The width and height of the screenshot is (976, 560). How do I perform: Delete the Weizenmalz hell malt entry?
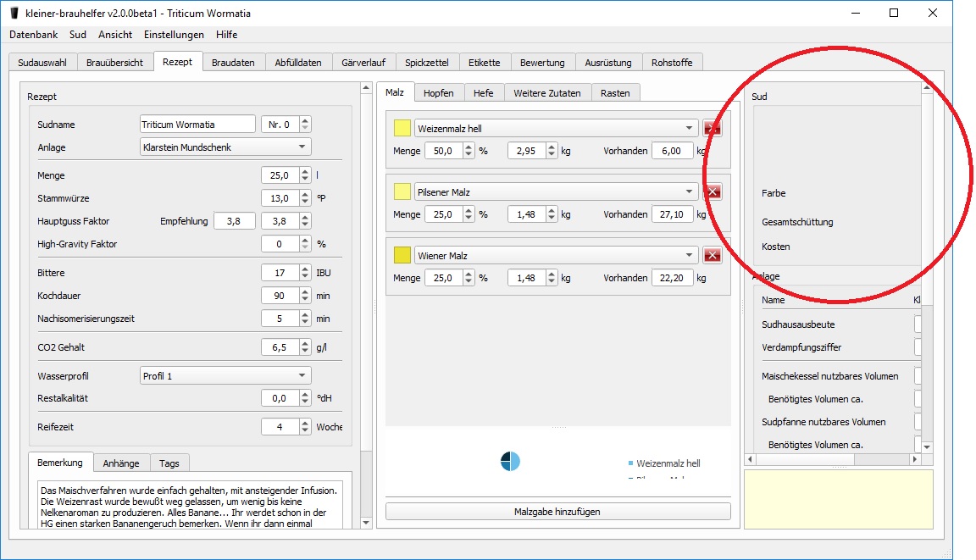(712, 129)
